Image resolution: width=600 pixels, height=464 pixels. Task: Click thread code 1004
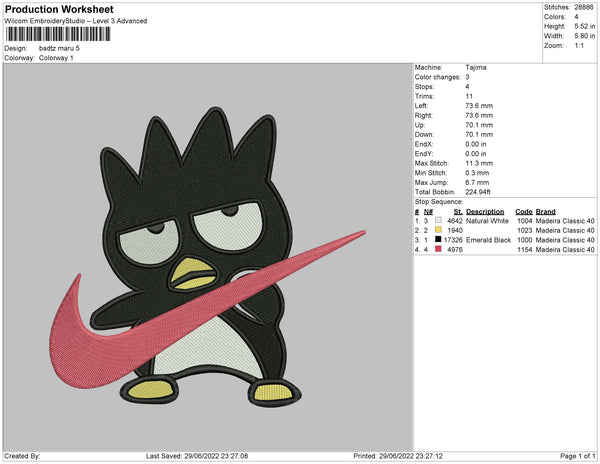point(525,221)
